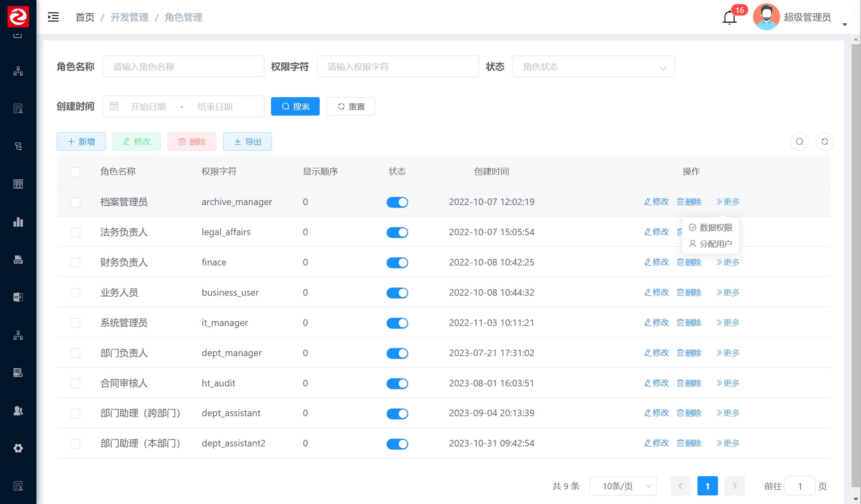Image resolution: width=861 pixels, height=504 pixels.
Task: Edit the 档案管理员 row
Action: point(657,202)
